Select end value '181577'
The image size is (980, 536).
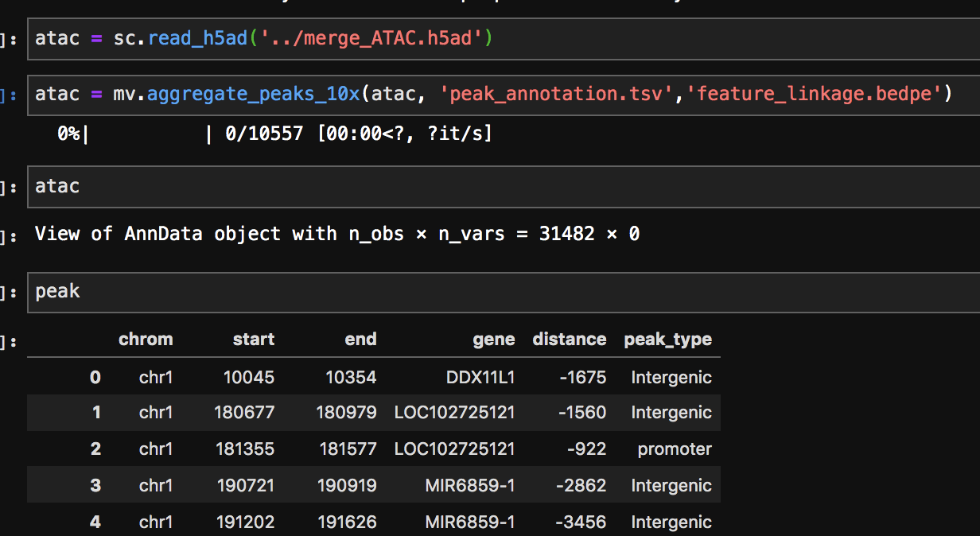(x=348, y=449)
